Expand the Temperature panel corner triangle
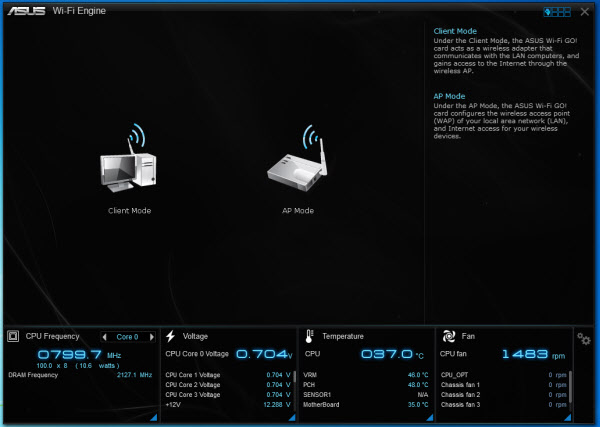This screenshot has height=427, width=600. coord(430,417)
